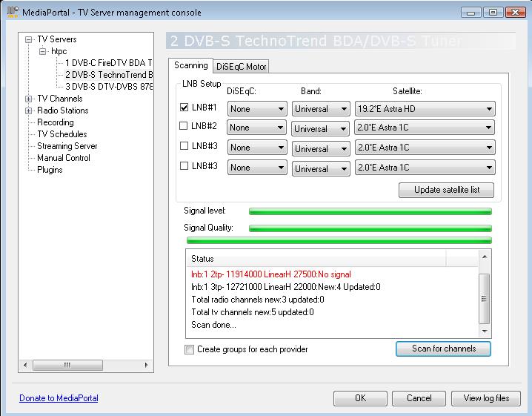Click the MediaPortal app icon in title bar
The width and height of the screenshot is (532, 416).
coord(13,12)
